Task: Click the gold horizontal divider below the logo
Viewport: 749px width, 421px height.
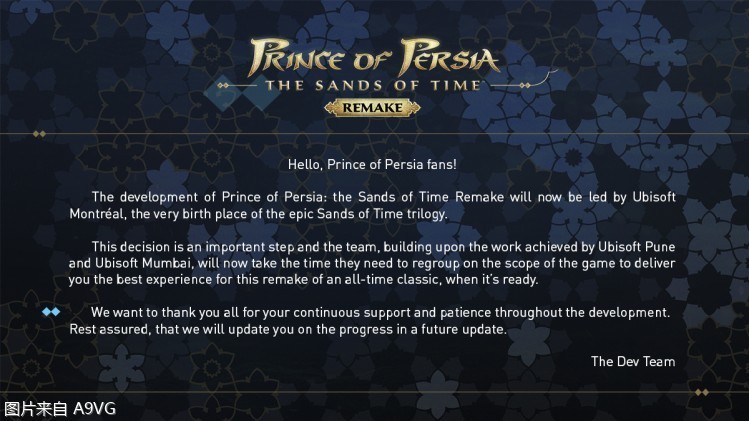Action: pos(374,133)
